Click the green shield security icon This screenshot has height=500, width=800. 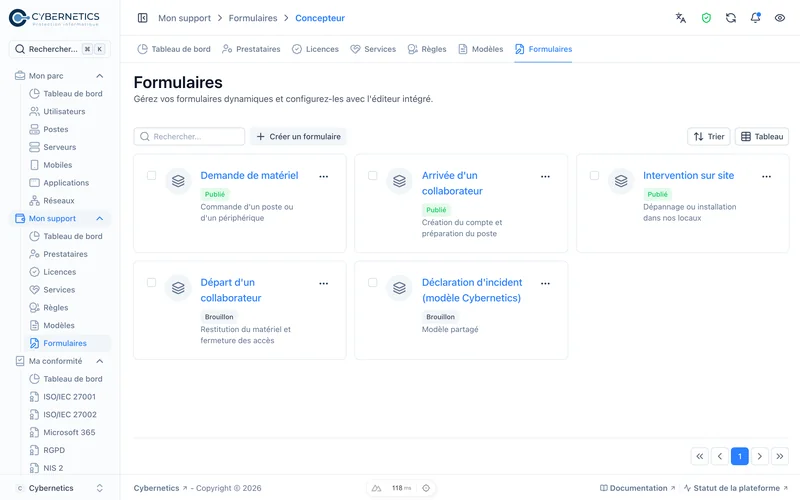click(x=706, y=18)
